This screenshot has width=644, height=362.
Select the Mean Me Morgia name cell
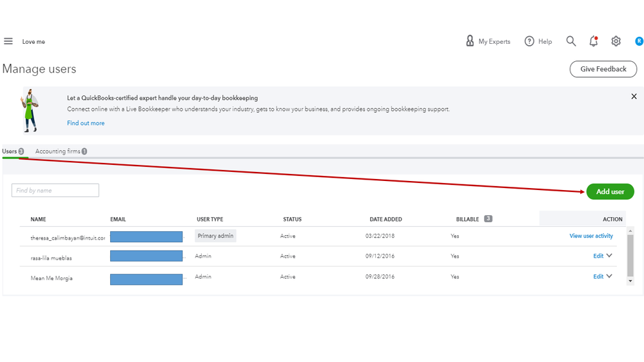(52, 278)
